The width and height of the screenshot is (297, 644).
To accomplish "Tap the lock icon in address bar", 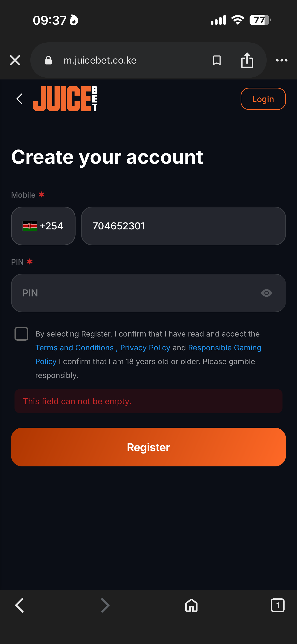I will [48, 60].
